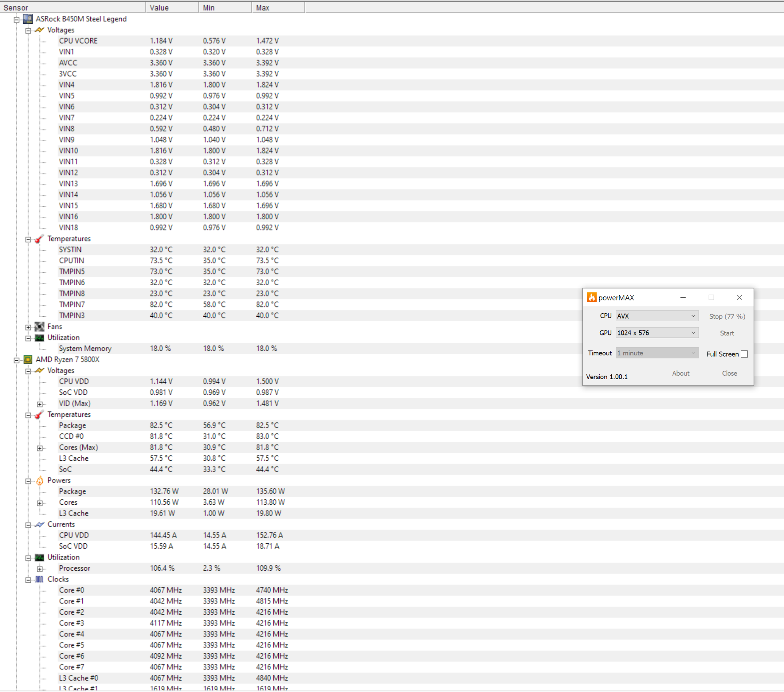Expand the Processor utilization entry
Viewport: 784px width, 692px height.
40,569
